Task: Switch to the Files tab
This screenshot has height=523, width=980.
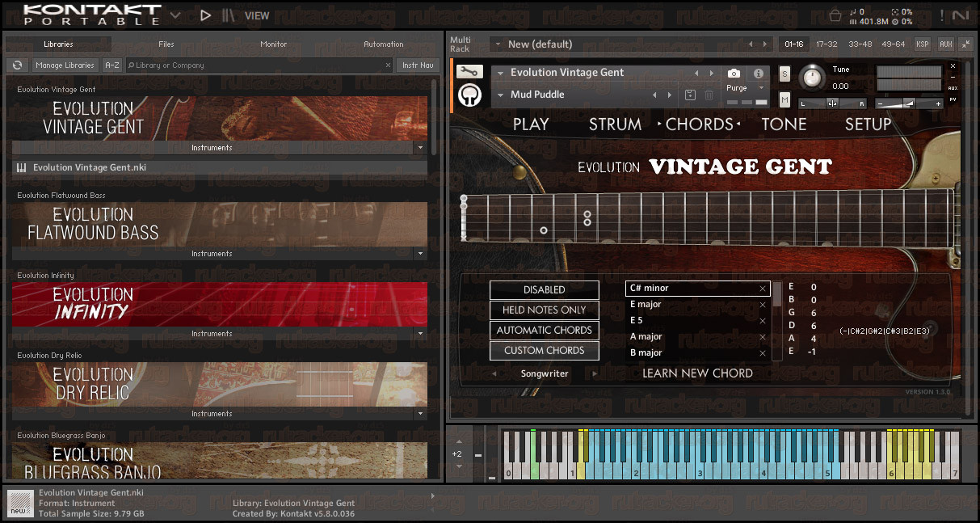Action: [x=166, y=44]
